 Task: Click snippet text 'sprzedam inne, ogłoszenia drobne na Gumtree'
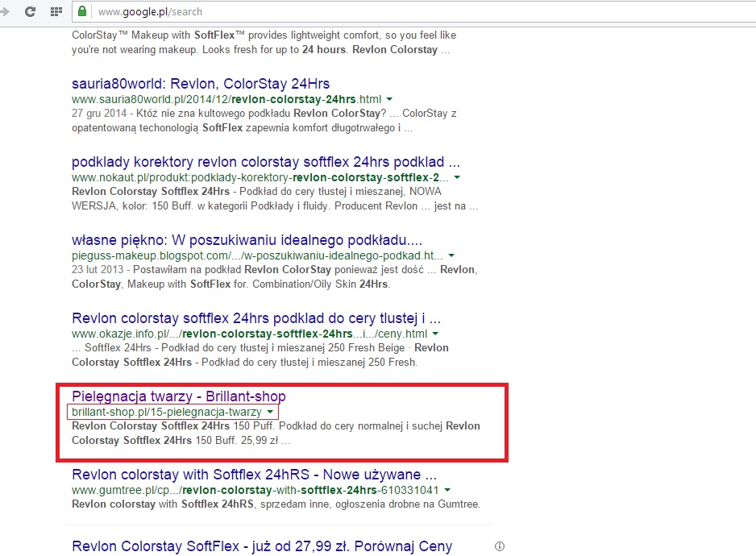(372, 504)
